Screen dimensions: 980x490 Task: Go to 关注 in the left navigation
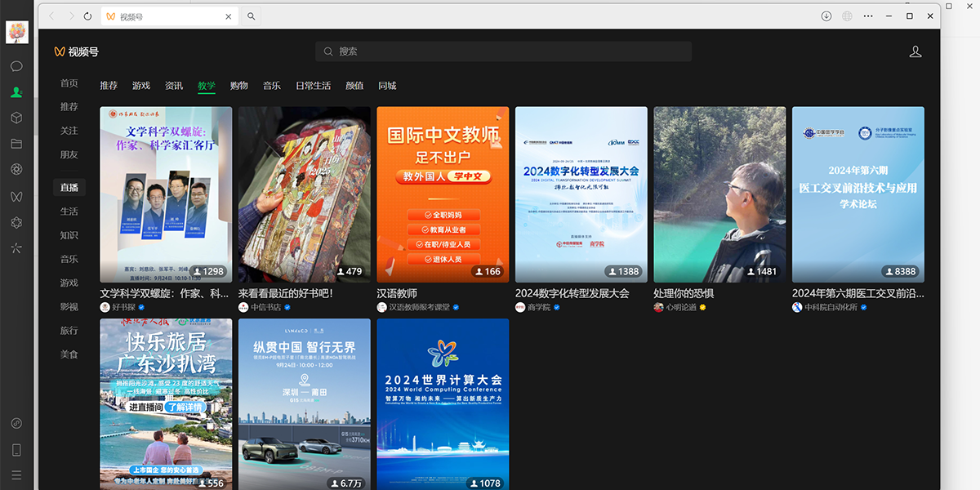(x=69, y=131)
